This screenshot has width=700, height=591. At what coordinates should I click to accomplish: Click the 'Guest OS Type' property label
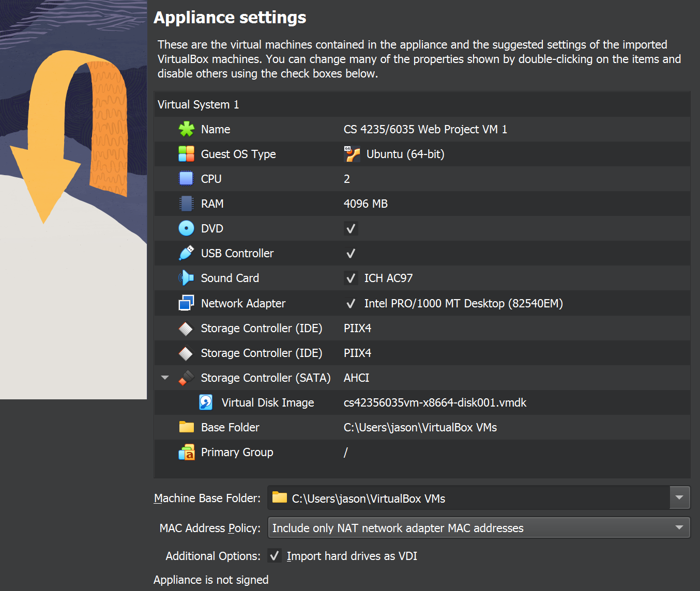(x=238, y=154)
